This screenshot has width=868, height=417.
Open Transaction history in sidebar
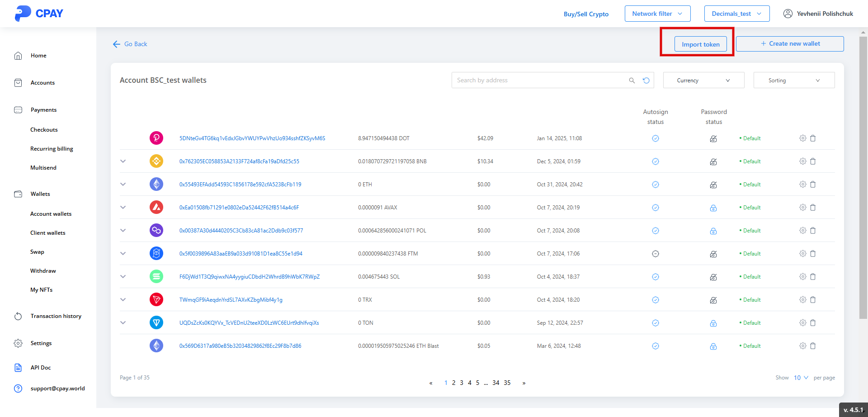(56, 316)
